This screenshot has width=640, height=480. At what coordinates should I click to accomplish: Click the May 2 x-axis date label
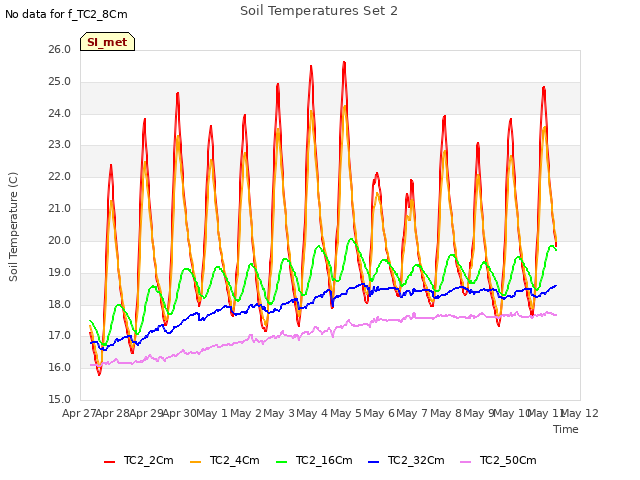click(x=246, y=413)
